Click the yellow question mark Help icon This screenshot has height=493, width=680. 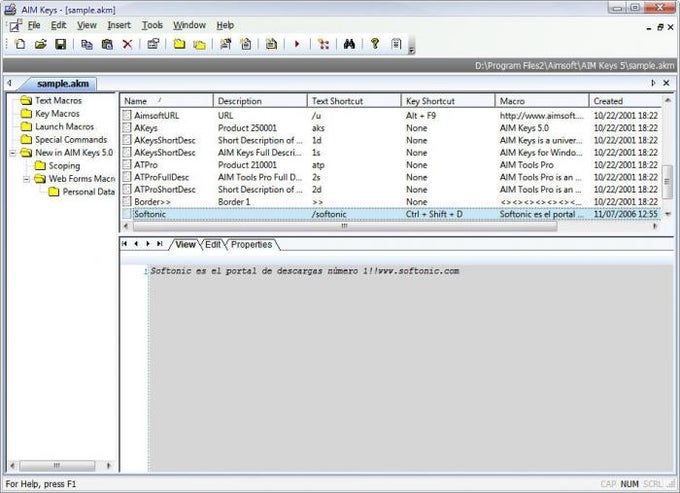(x=375, y=44)
